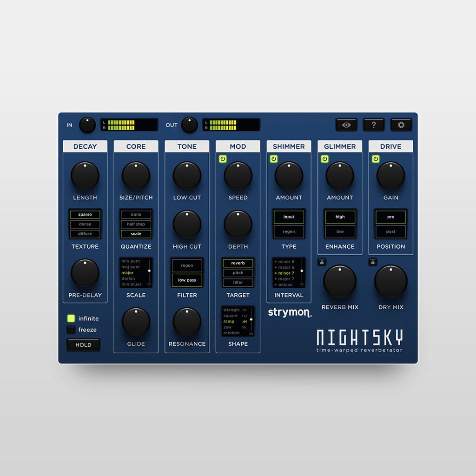Open the help panel via question mark icon
476x476 pixels.
pos(374,125)
